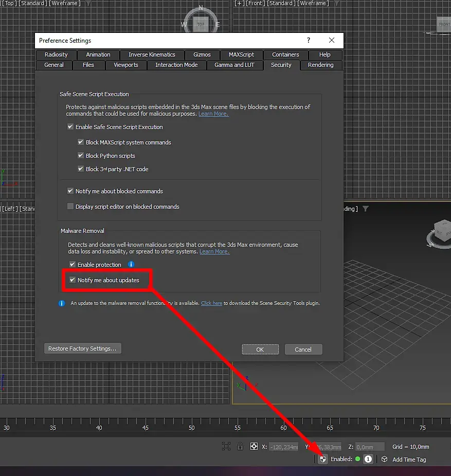Open Front viewport Wireframe menu

point(313,3)
